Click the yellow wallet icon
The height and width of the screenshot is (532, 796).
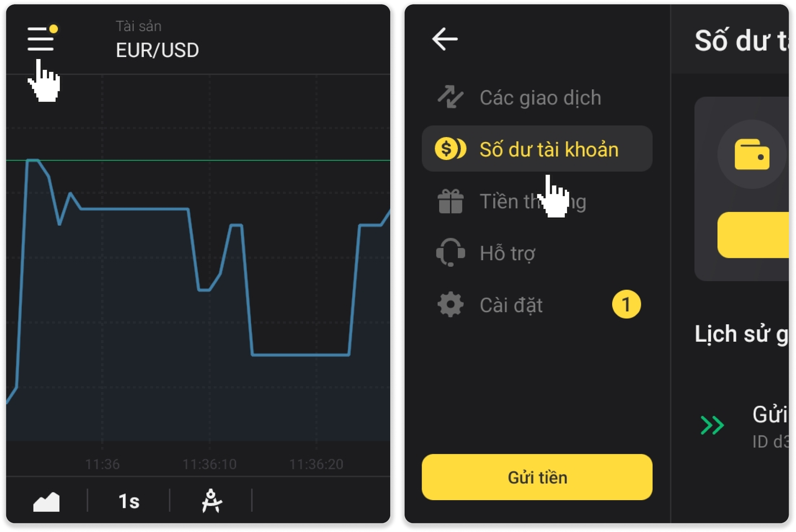pos(752,155)
